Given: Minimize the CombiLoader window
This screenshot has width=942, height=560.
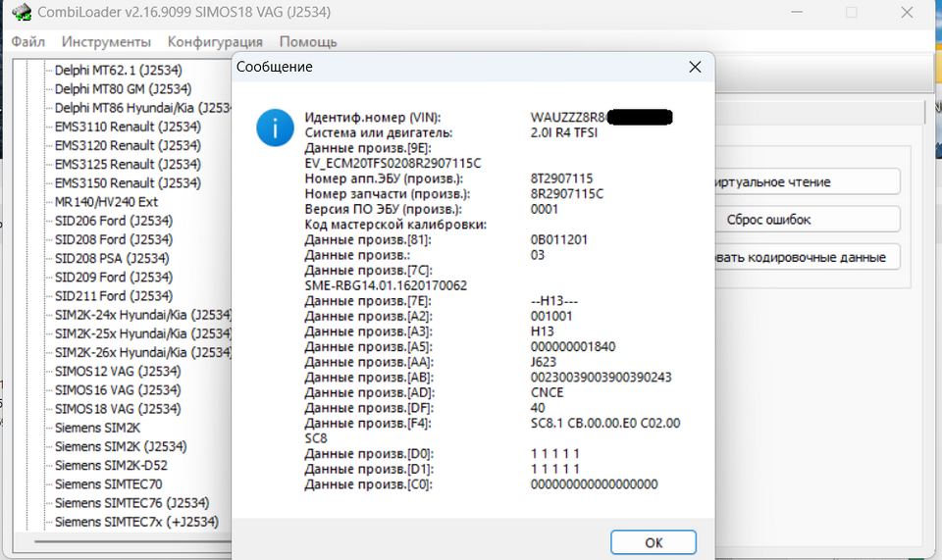Looking at the screenshot, I should [x=797, y=12].
